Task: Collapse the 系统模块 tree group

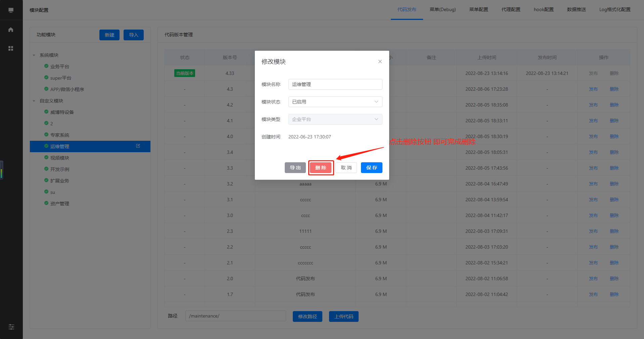Action: coord(34,55)
